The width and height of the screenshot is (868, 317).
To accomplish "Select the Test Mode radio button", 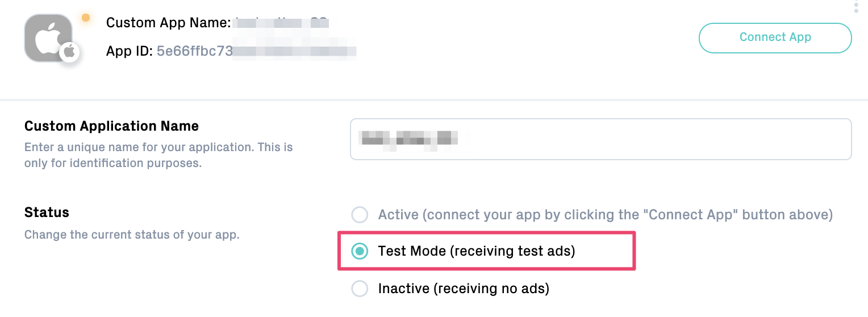I will coord(360,251).
